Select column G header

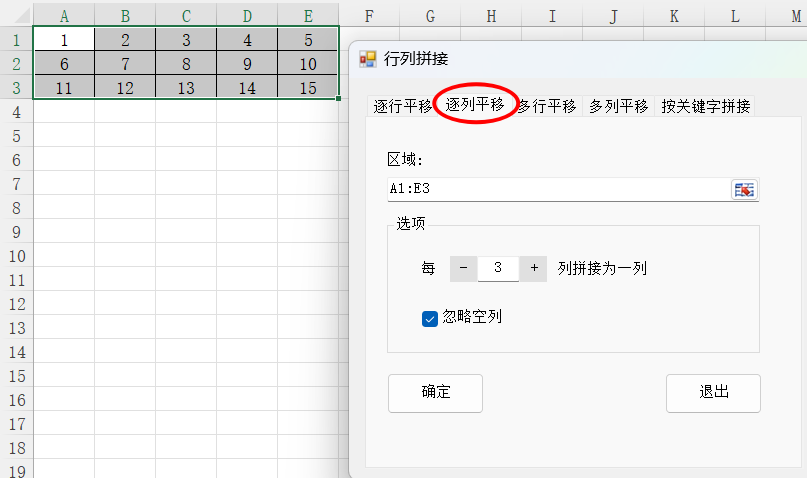[x=430, y=15]
